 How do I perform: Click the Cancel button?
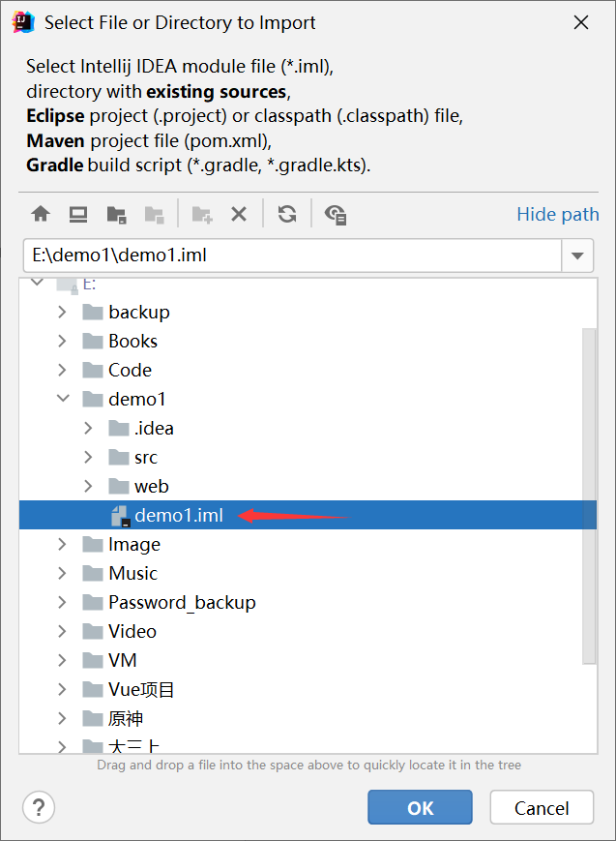542,807
